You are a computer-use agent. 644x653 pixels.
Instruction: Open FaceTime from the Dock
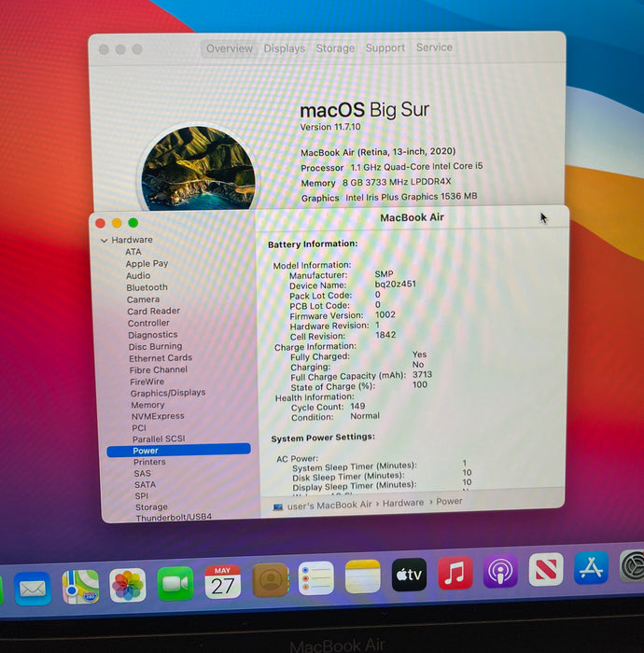click(175, 583)
